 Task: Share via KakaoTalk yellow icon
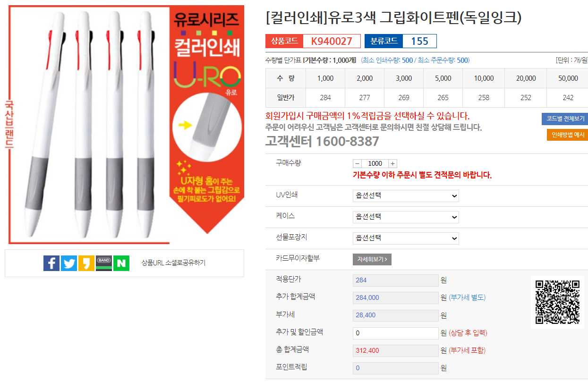click(86, 263)
